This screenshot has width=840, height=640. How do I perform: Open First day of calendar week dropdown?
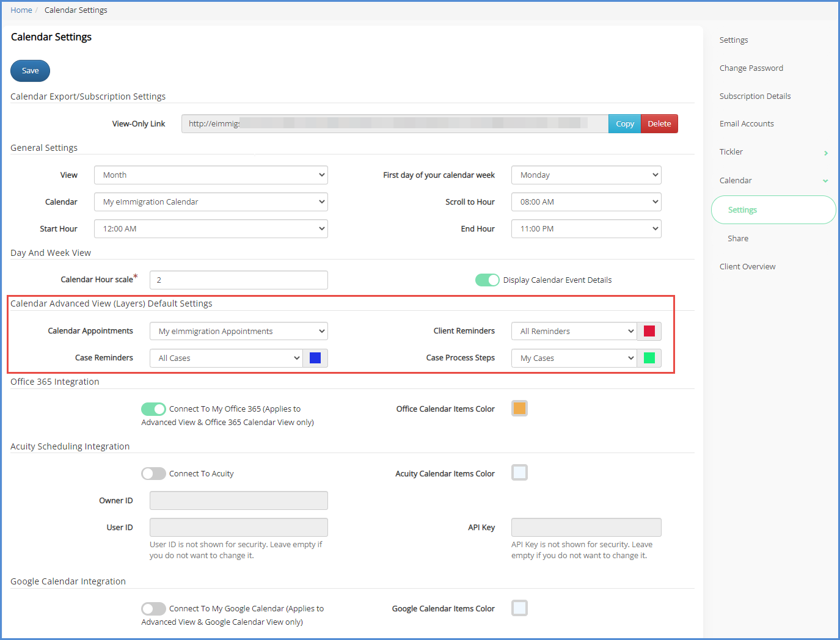[x=586, y=175]
